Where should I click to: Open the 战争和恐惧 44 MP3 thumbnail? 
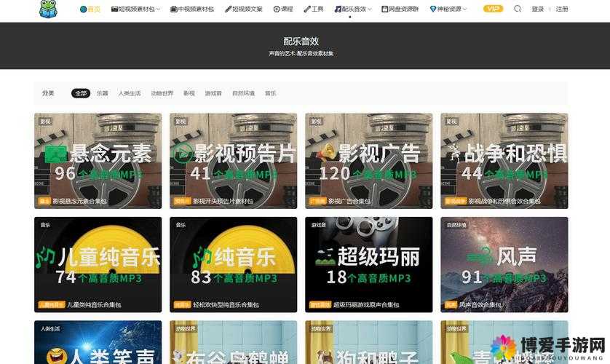point(504,161)
